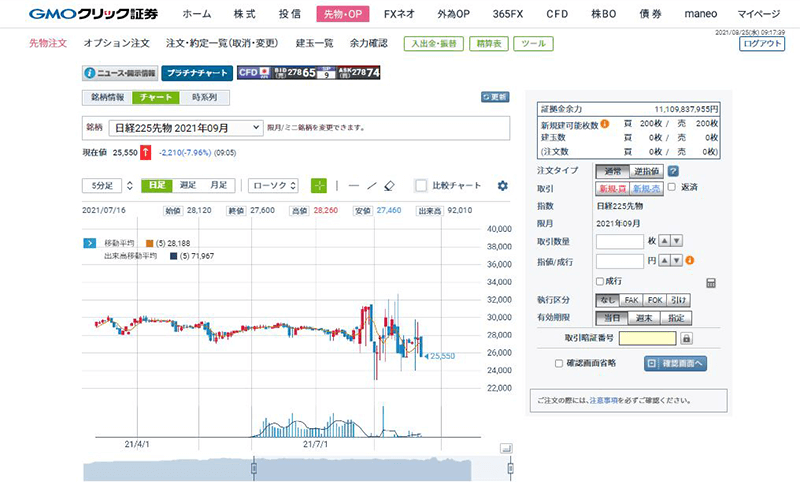Image resolution: width=800 pixels, height=482 pixels.
Task: Open chart settings via the gear icon
Action: coord(502,185)
